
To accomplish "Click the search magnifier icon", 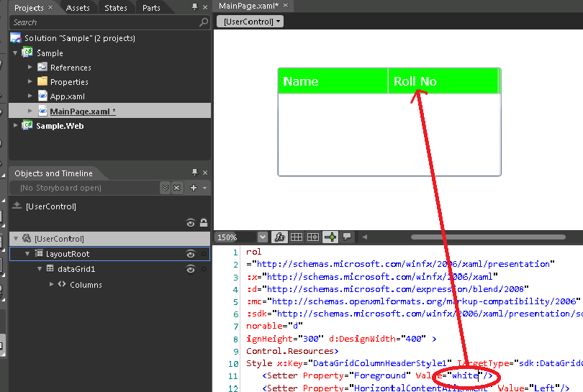I will click(204, 22).
